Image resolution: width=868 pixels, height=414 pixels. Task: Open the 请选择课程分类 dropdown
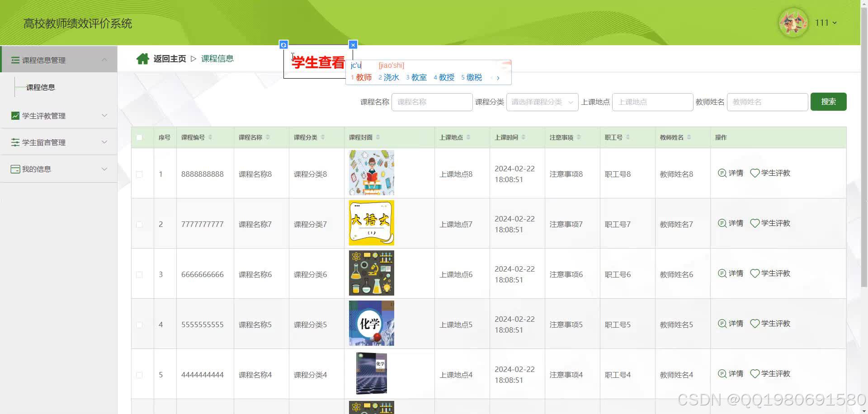(x=542, y=102)
